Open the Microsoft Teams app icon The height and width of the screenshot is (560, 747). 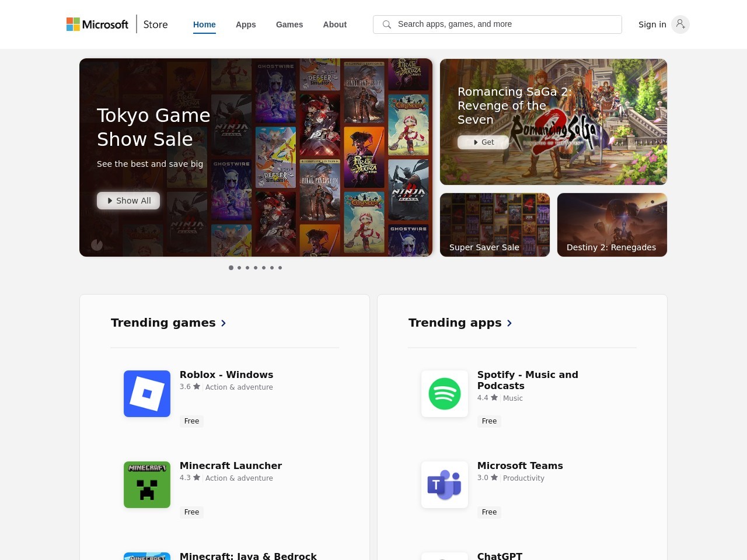coord(445,485)
